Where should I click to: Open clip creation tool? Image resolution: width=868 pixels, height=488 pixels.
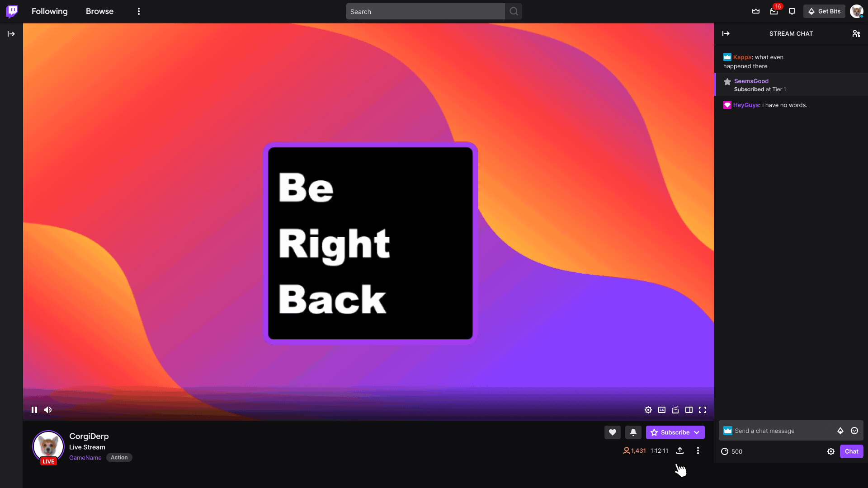coord(675,410)
